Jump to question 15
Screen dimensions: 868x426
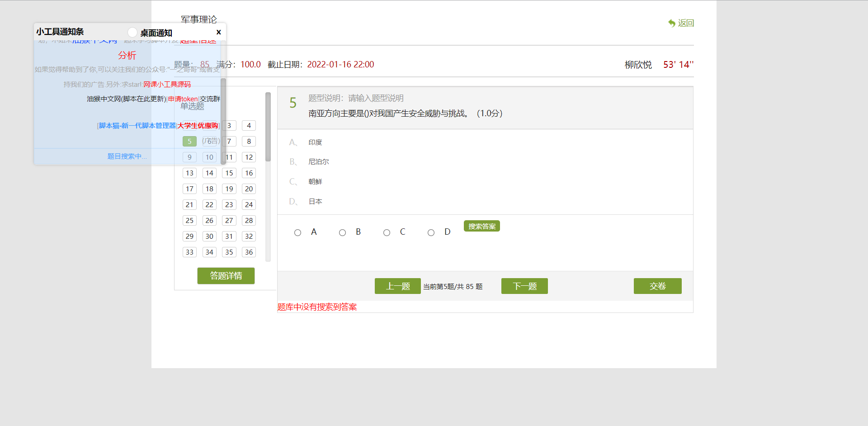click(229, 173)
